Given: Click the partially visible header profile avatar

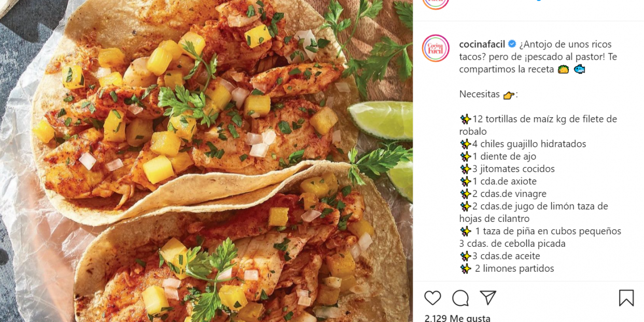Looking at the screenshot, I should coord(436,3).
